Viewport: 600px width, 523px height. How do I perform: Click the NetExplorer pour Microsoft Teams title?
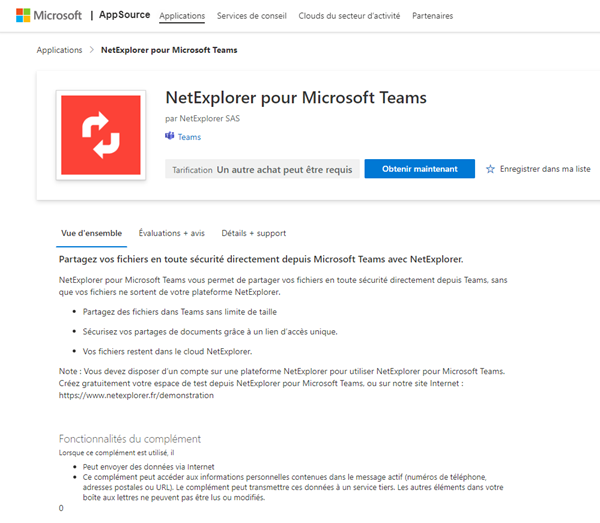click(296, 98)
